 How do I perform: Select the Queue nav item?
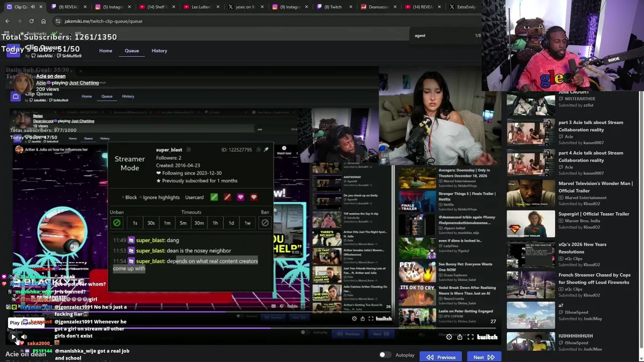[x=132, y=50]
